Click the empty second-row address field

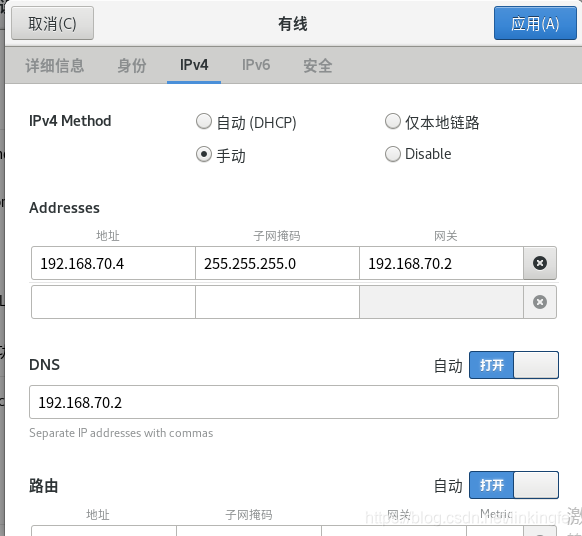tap(113, 302)
